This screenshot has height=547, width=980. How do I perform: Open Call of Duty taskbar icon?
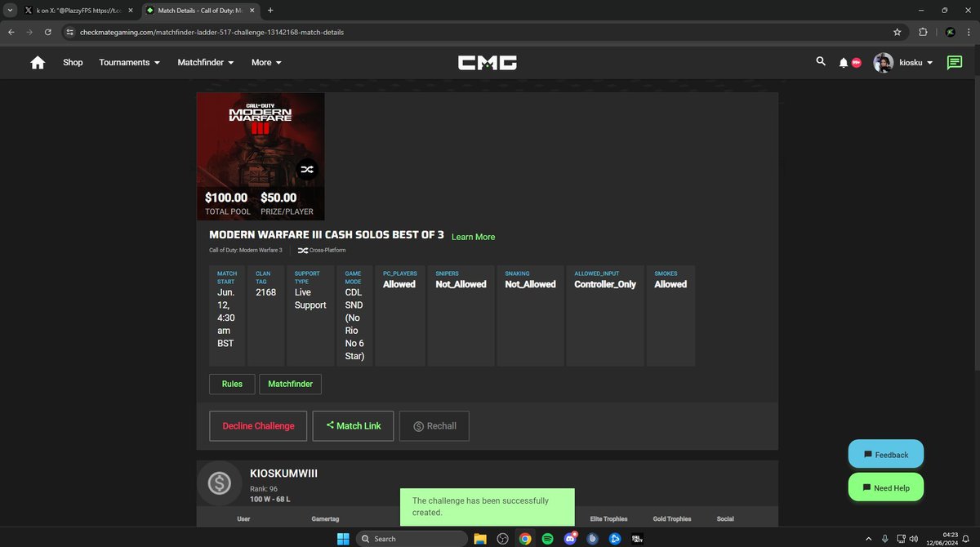point(637,538)
